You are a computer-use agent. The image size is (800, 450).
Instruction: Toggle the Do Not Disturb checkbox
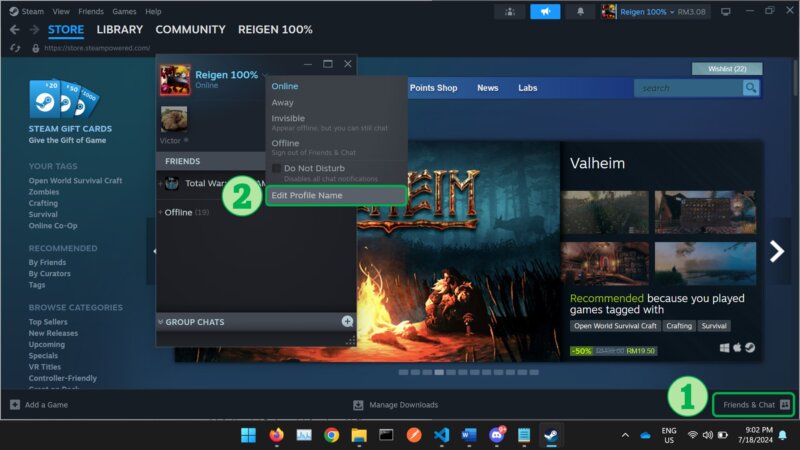tap(276, 168)
